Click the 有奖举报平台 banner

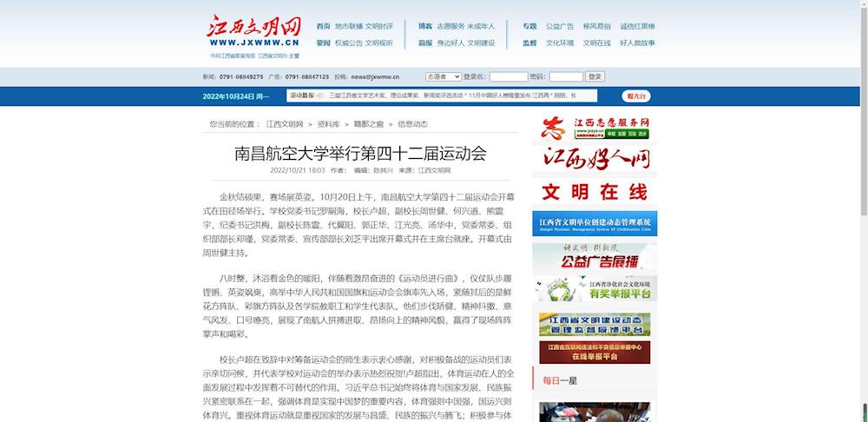[x=595, y=289]
